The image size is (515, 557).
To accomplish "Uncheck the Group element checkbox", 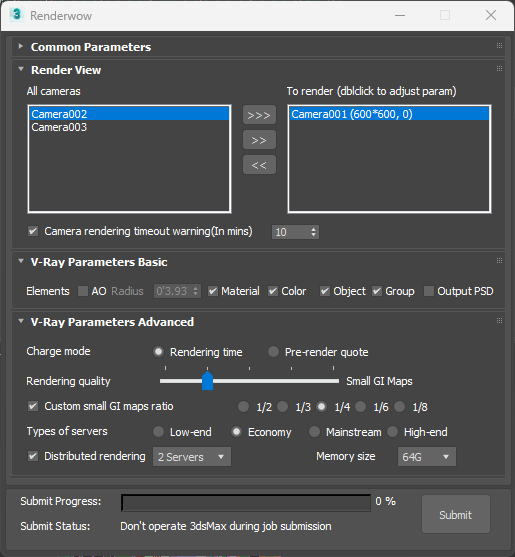I will 377,291.
